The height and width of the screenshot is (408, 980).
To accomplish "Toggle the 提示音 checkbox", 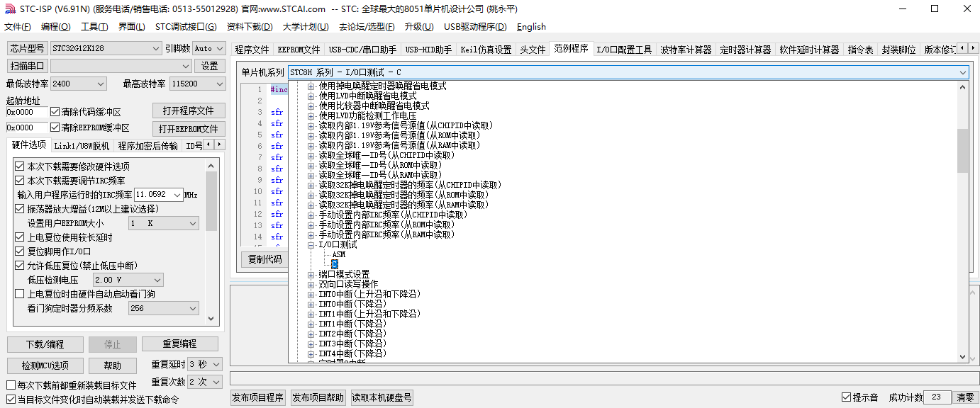I will 846,397.
